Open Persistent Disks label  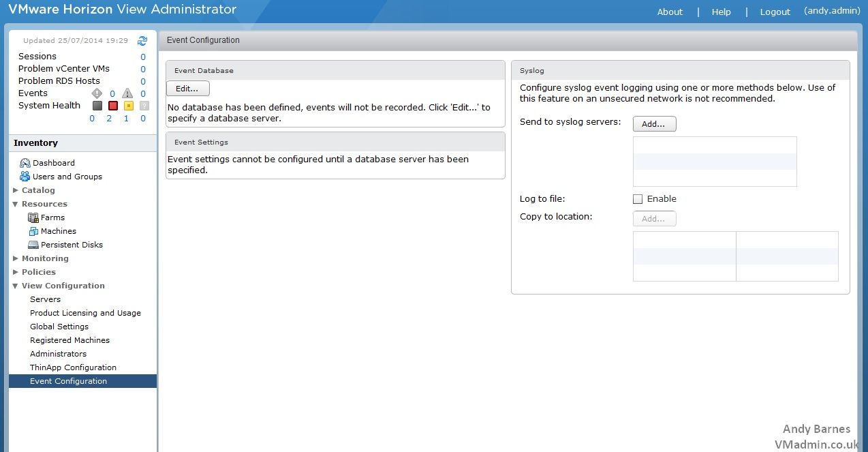72,245
